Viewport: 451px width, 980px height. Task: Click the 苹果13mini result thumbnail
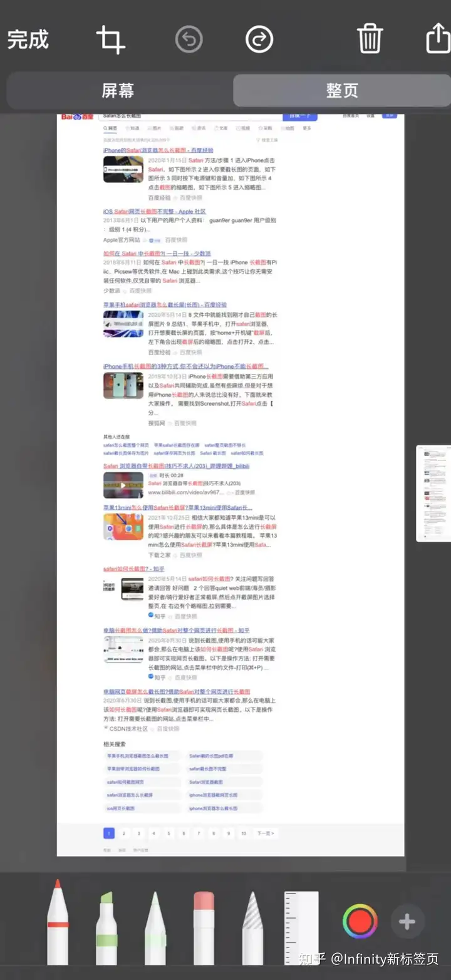[x=123, y=527]
